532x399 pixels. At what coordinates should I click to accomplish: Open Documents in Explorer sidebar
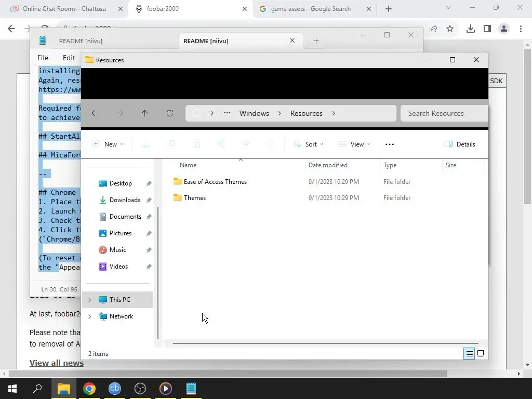pos(125,217)
